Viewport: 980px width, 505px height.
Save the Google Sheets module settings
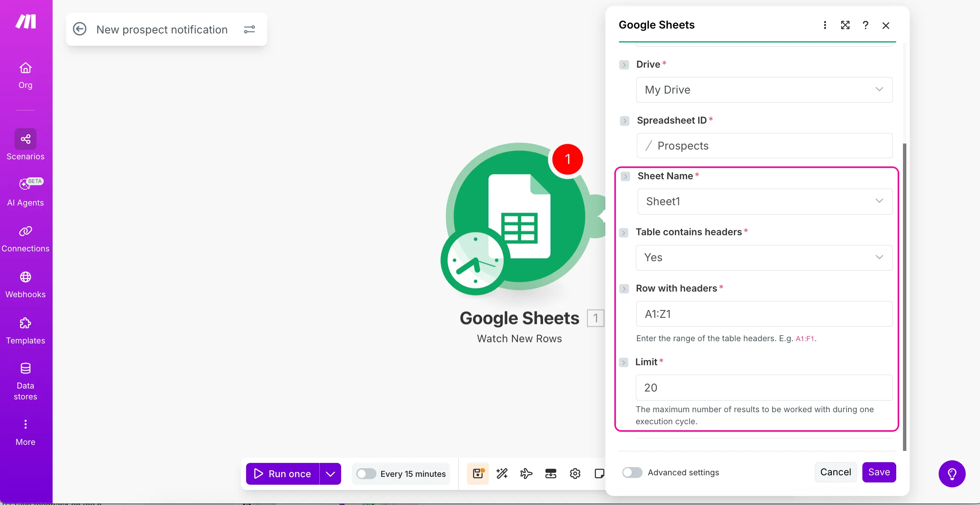tap(879, 472)
